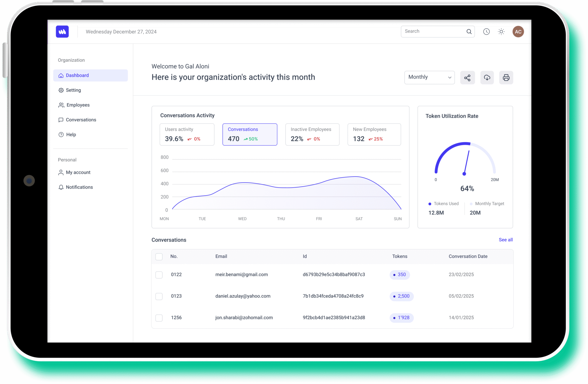Open the Monthly period dropdown
Viewport: 588px width, 384px height.
pos(429,77)
